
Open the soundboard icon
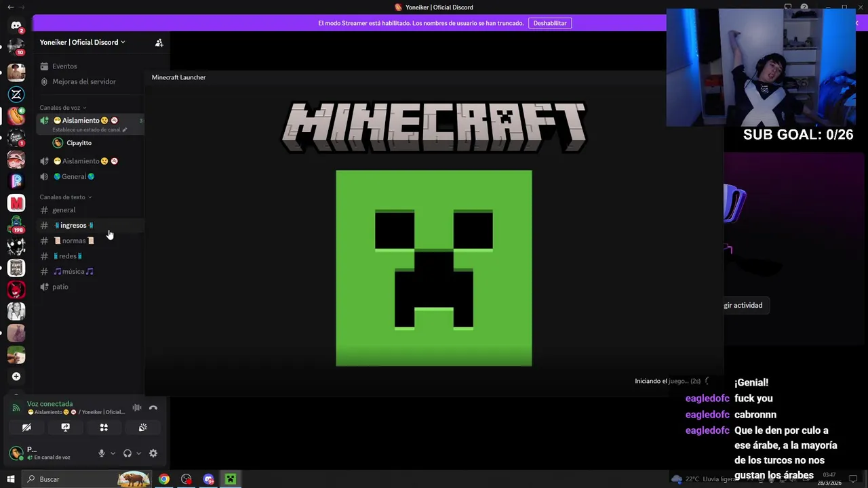point(142,428)
